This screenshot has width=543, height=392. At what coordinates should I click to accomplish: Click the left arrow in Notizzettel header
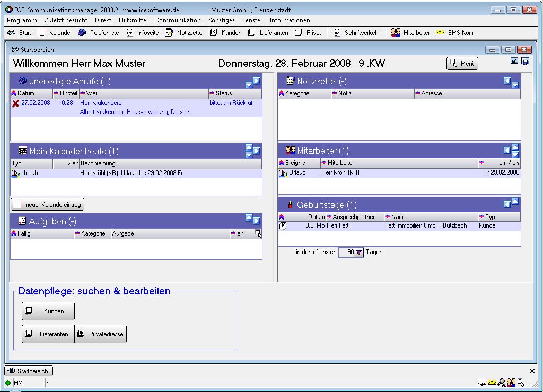click(x=507, y=81)
